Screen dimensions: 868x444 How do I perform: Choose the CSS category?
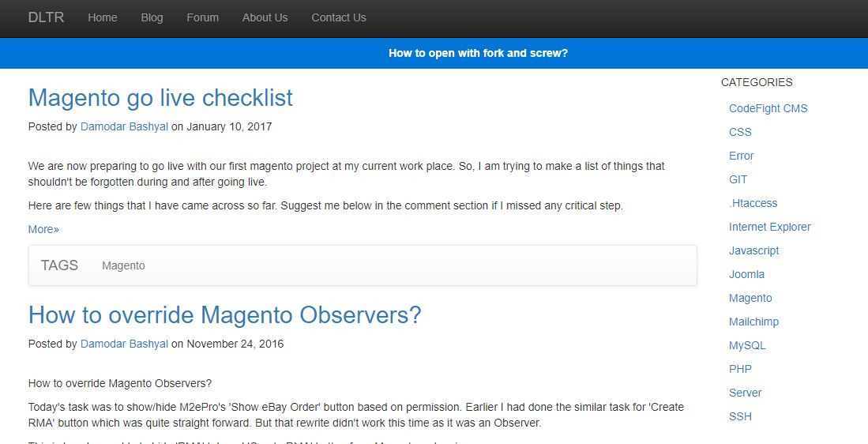coord(740,132)
